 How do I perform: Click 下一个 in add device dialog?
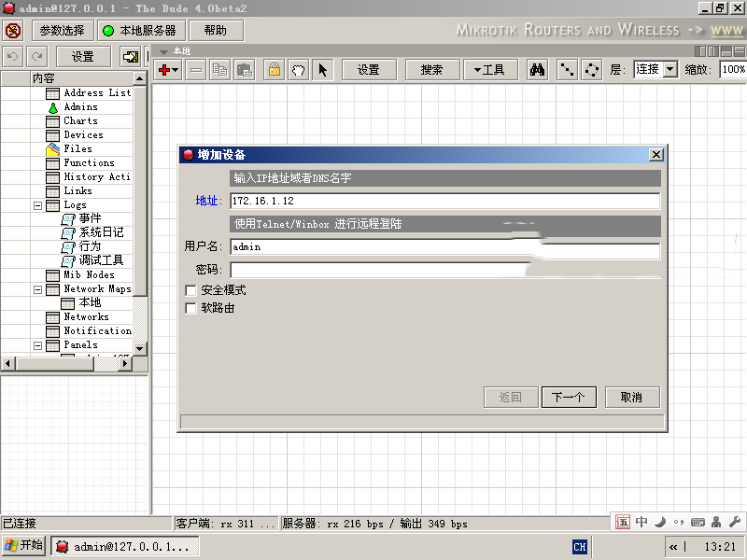coord(569,398)
